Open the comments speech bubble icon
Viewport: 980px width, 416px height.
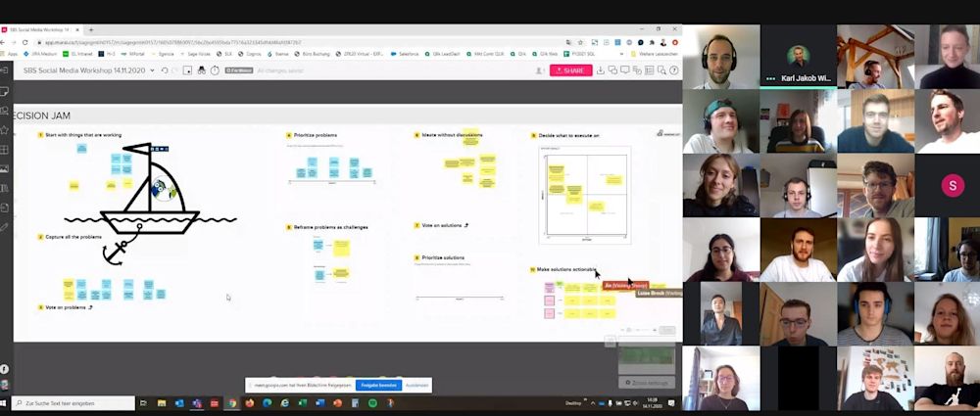[625, 70]
